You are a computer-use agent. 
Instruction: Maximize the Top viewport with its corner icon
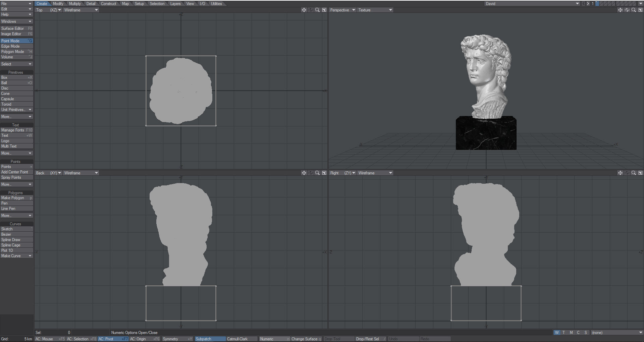(x=324, y=10)
